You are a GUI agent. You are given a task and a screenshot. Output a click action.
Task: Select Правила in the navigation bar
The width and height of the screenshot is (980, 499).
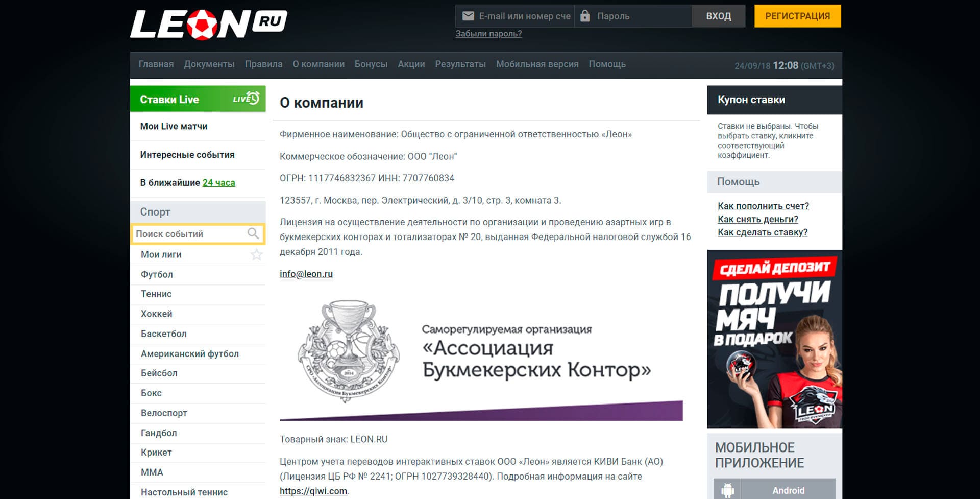[263, 64]
